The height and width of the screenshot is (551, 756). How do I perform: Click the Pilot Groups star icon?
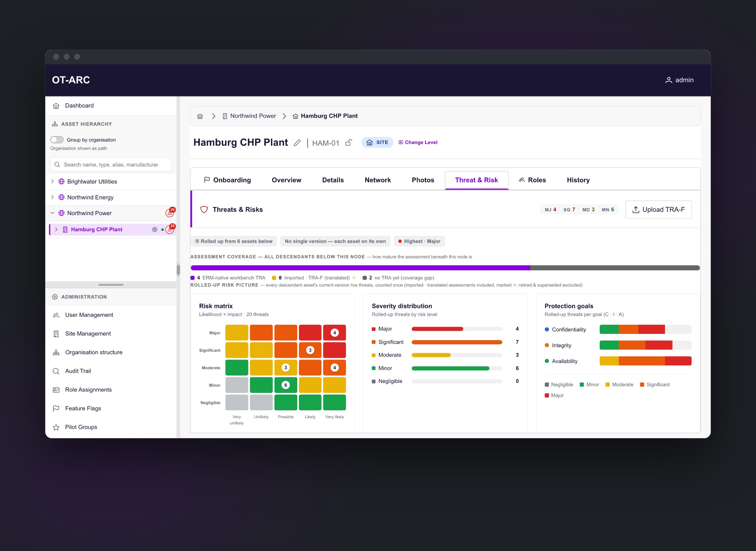coord(56,427)
